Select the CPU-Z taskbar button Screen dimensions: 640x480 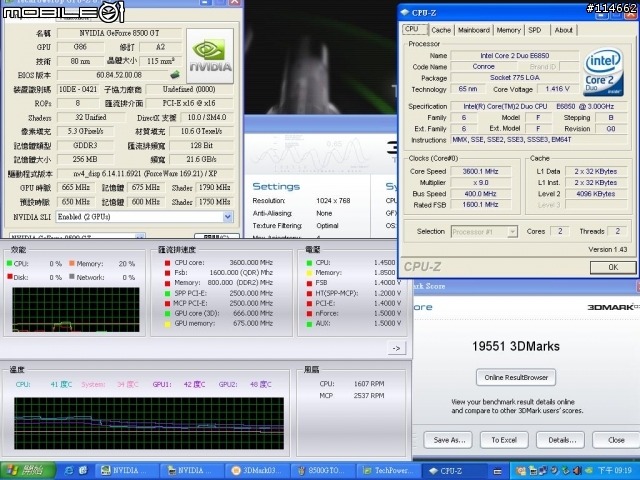(453, 471)
